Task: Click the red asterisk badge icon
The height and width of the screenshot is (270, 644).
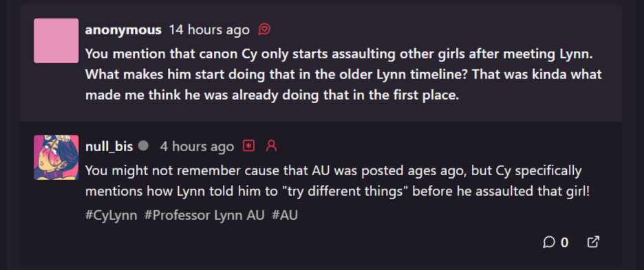Action: (248, 146)
